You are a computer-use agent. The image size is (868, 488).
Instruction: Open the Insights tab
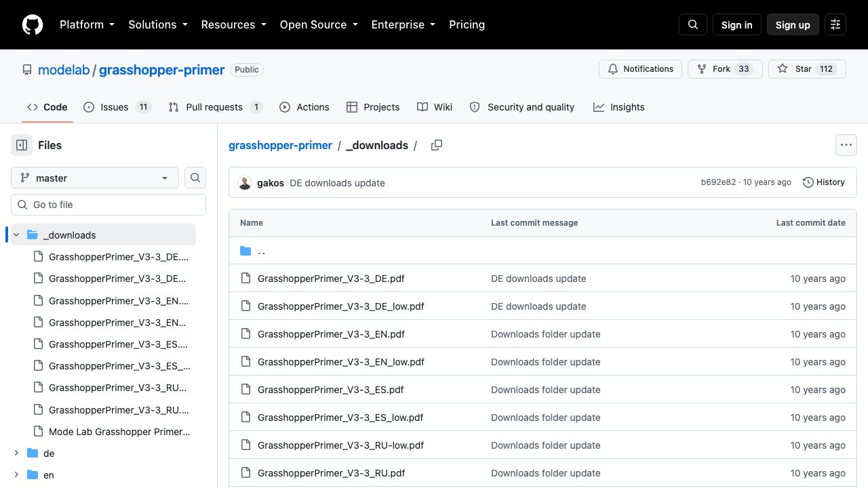tap(619, 107)
